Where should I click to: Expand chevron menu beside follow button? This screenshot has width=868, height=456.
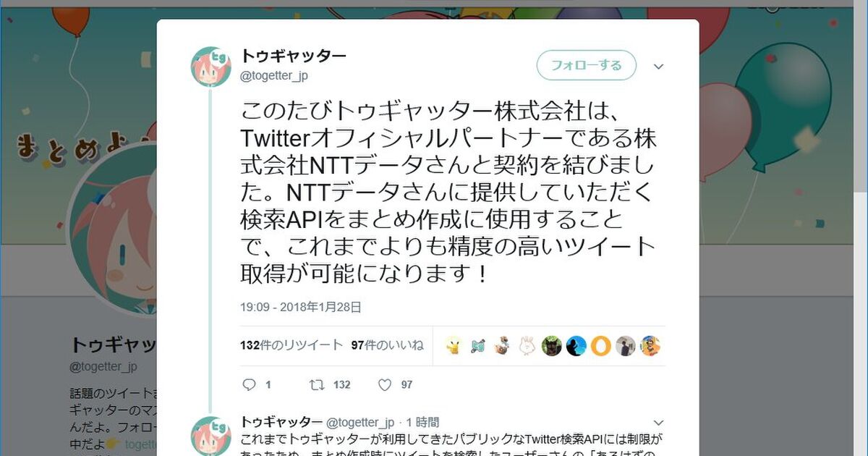pyautogui.click(x=658, y=67)
